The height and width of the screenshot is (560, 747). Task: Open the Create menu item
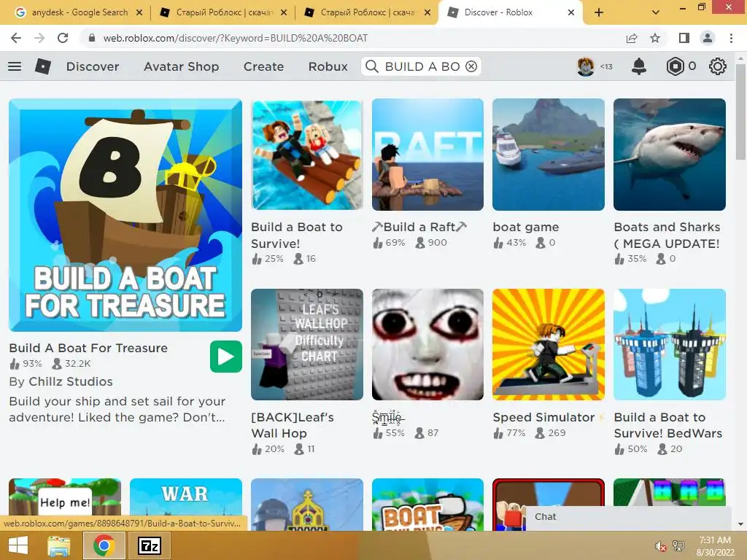point(263,66)
